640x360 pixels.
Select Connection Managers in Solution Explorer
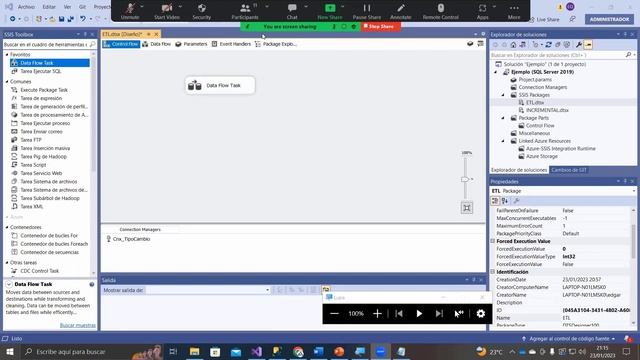pyautogui.click(x=542, y=87)
